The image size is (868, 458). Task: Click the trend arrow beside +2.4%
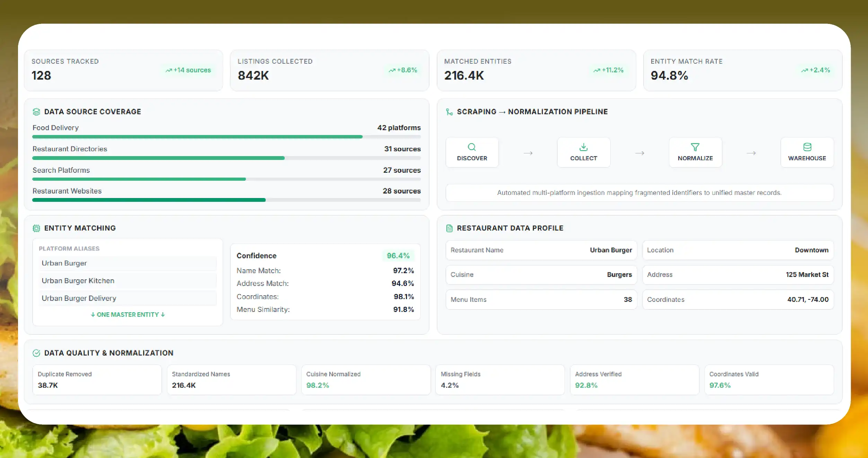click(x=804, y=70)
